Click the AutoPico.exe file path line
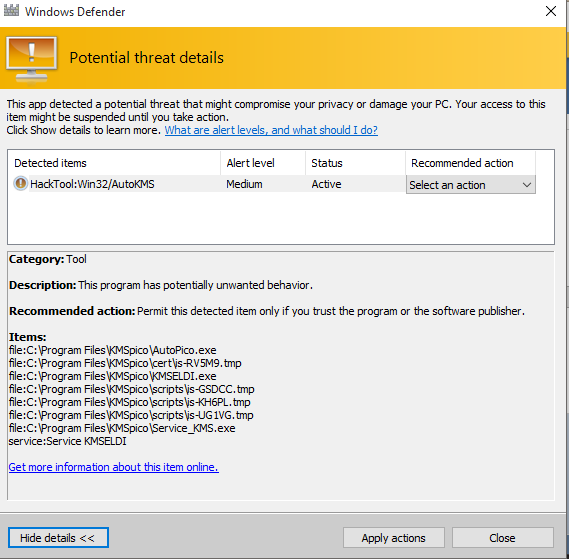Viewport: 569px width, 559px height. click(112, 350)
